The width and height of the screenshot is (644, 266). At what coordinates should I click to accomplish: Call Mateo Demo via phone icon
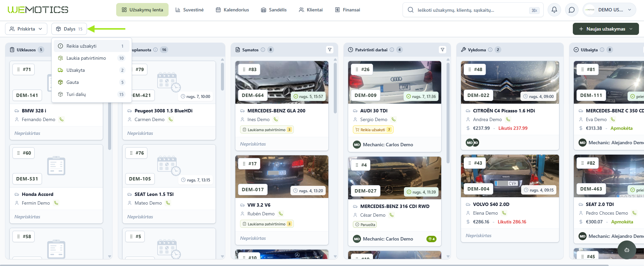[168, 203]
